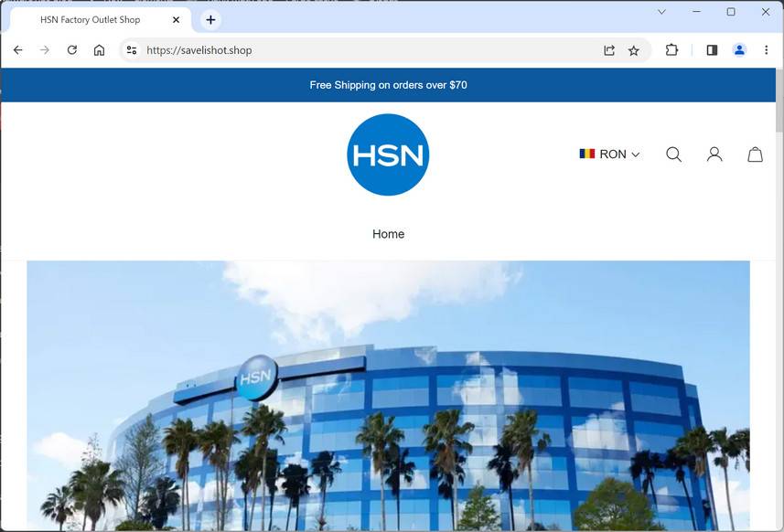784x532 pixels.
Task: Open the tab search chevron in title bar
Action: pyautogui.click(x=661, y=12)
